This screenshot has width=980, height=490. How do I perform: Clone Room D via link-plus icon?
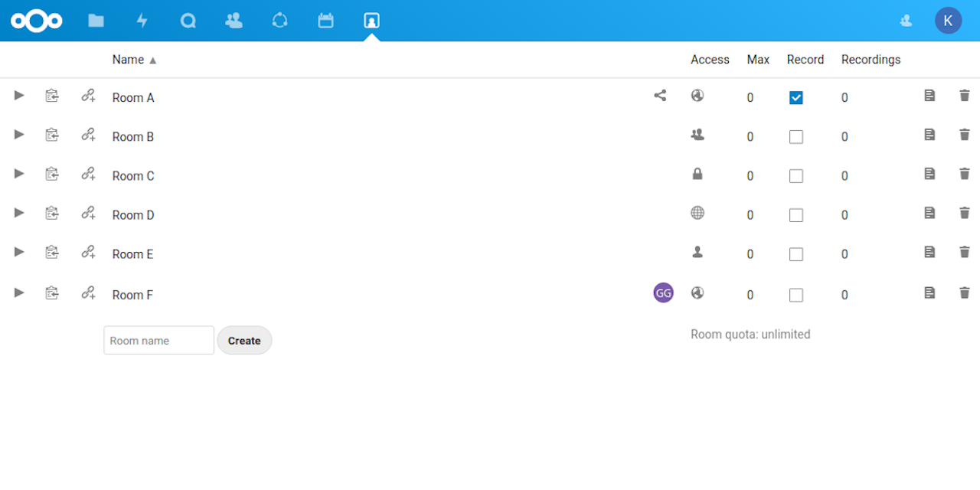tap(88, 213)
